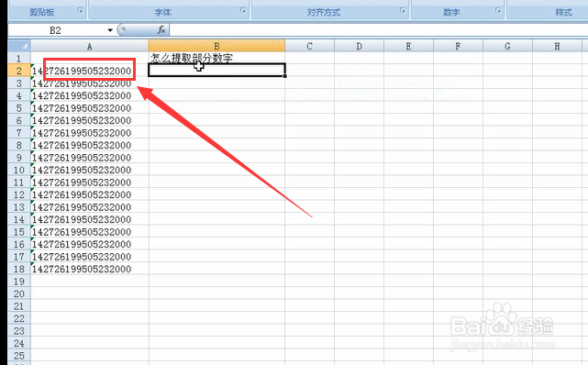This screenshot has width=588, height=365.
Task: Select column H header
Action: 557,46
